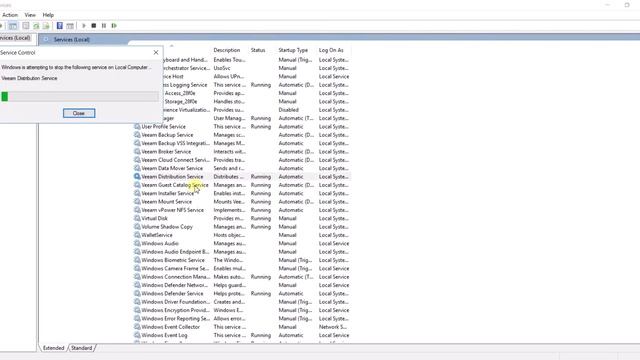
Task: Select Windows Defender Network entry
Action: [175, 285]
